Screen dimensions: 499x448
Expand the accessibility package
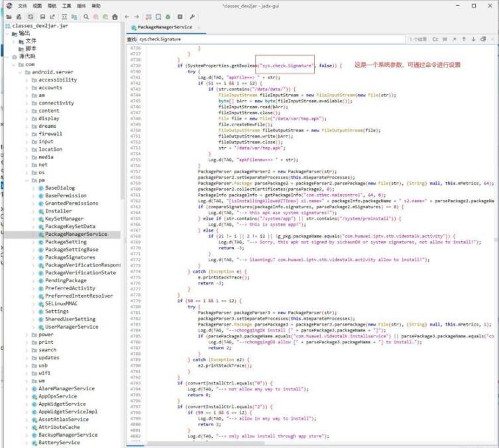[x=27, y=80]
